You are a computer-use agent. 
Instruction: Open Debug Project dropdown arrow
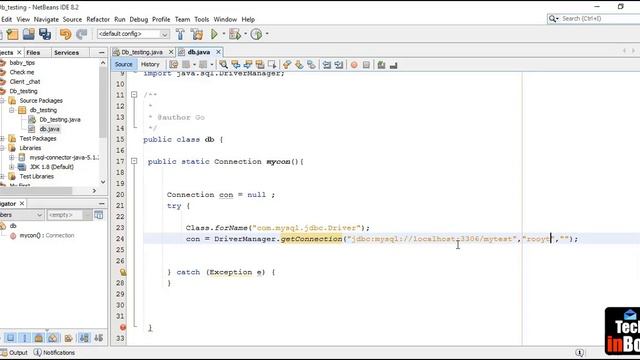pos(245,34)
